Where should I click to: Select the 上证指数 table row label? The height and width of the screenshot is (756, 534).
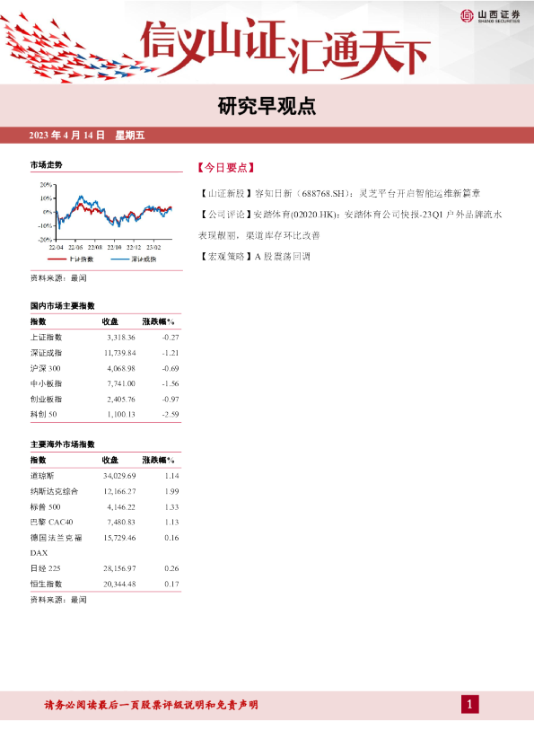(x=47, y=337)
